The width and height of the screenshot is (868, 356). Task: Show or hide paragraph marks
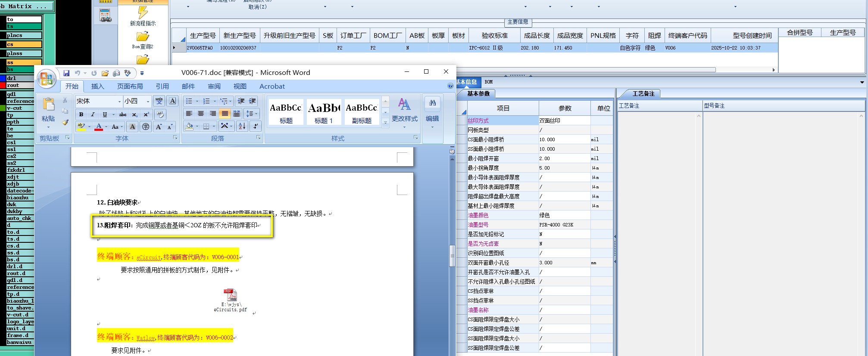[x=255, y=126]
